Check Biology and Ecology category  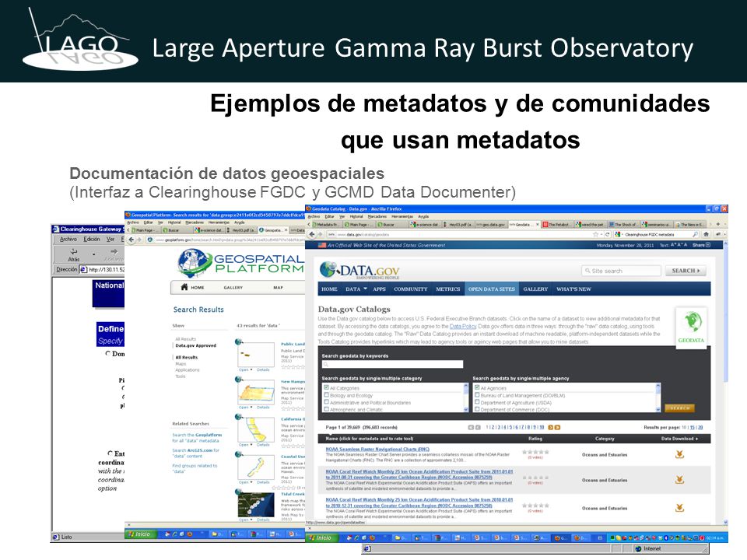click(326, 395)
